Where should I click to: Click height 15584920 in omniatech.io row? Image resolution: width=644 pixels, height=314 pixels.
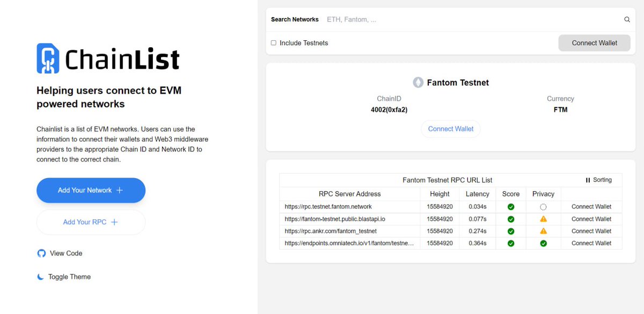point(440,244)
